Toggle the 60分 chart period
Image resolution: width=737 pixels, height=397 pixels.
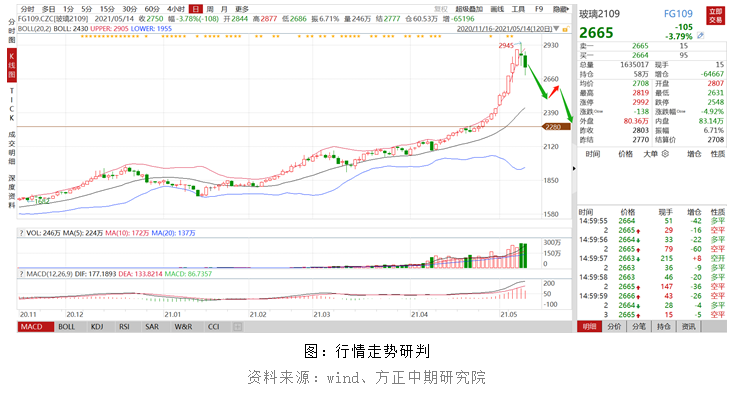[152, 9]
